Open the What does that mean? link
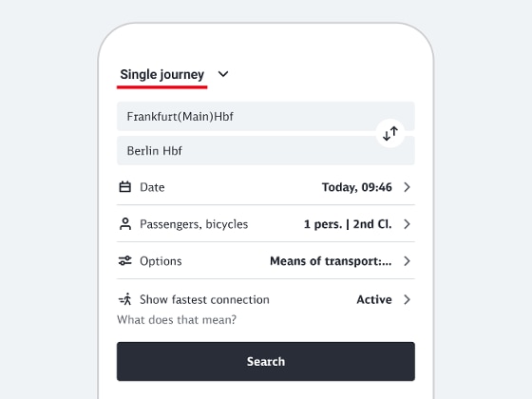Viewport: 532px width, 399px height. pyautogui.click(x=177, y=319)
